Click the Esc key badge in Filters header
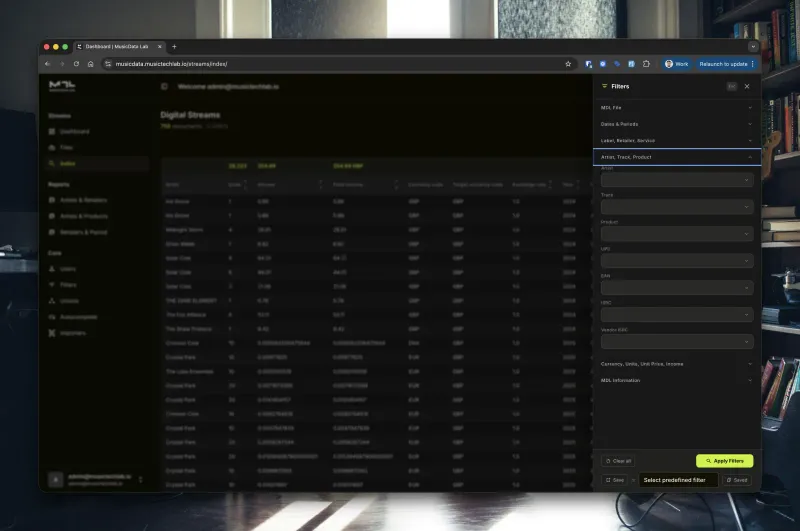 tap(732, 86)
